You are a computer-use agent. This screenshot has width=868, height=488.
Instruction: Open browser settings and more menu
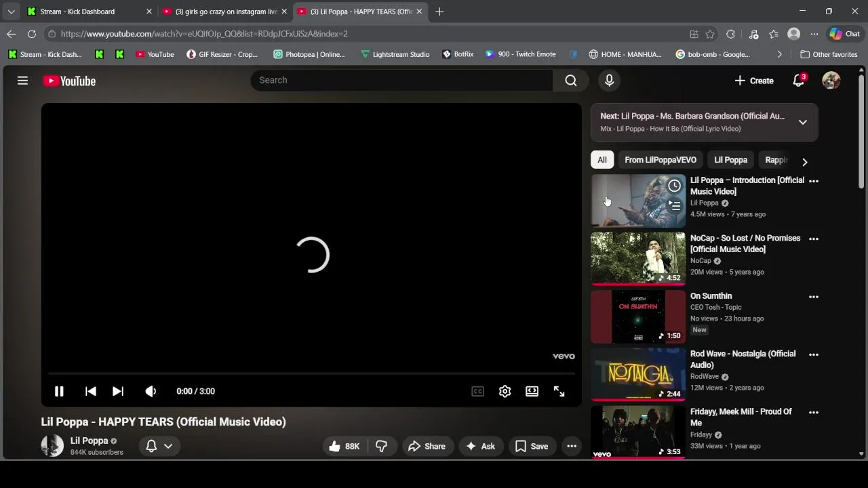(814, 34)
